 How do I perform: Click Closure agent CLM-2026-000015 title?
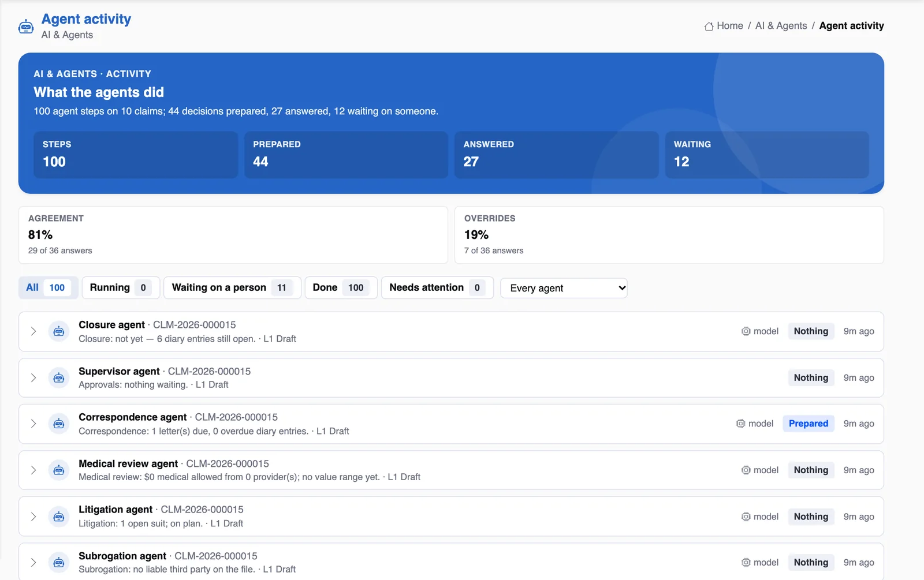point(157,325)
